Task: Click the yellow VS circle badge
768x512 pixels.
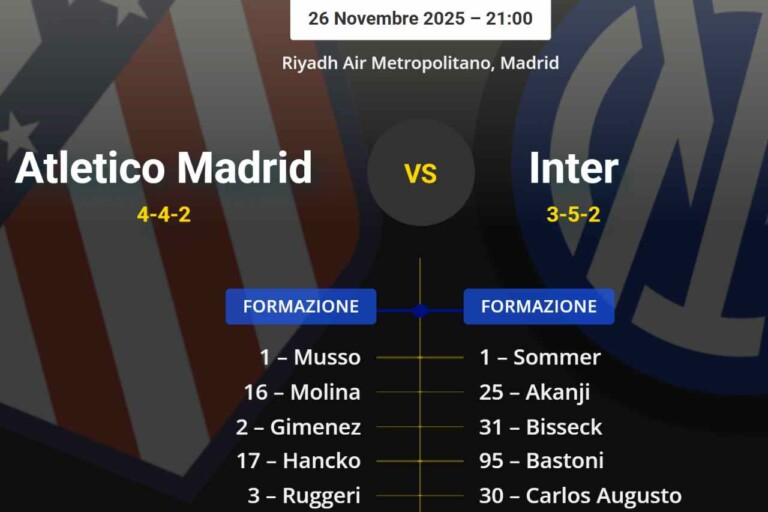Action: click(x=420, y=173)
